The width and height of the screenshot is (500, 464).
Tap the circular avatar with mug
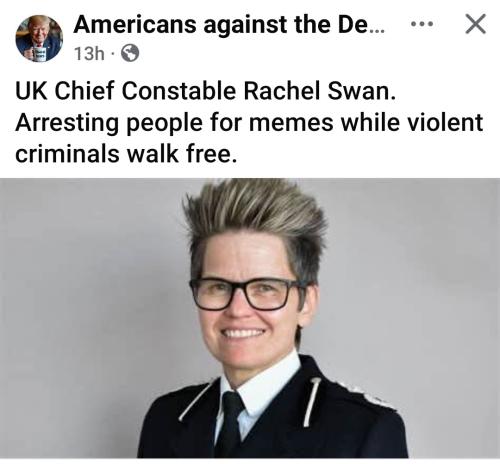click(39, 38)
